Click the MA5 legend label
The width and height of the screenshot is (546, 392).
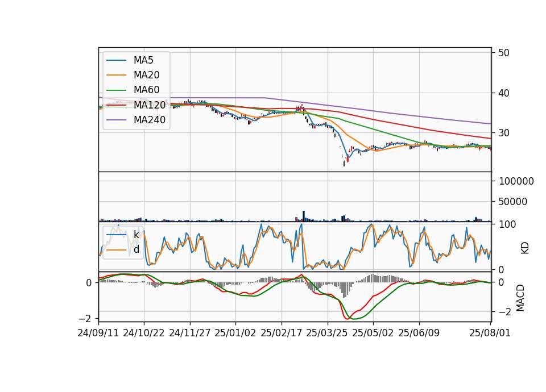click(143, 60)
